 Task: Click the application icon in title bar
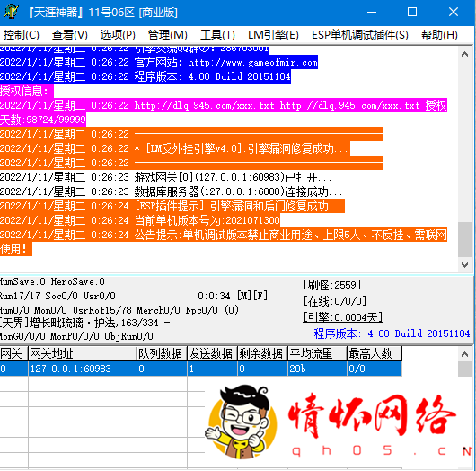(12, 13)
